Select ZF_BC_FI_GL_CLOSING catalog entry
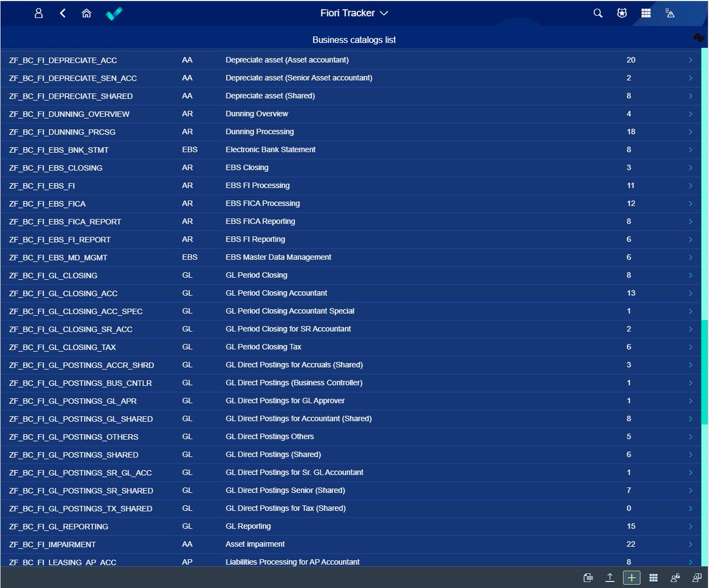Viewport: 709px width, 588px height. 54,275
